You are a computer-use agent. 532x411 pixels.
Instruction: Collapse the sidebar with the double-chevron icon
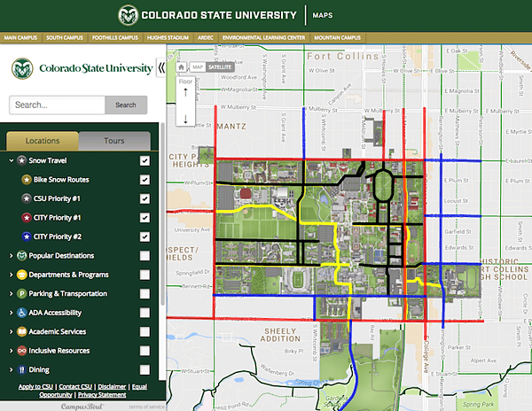161,68
